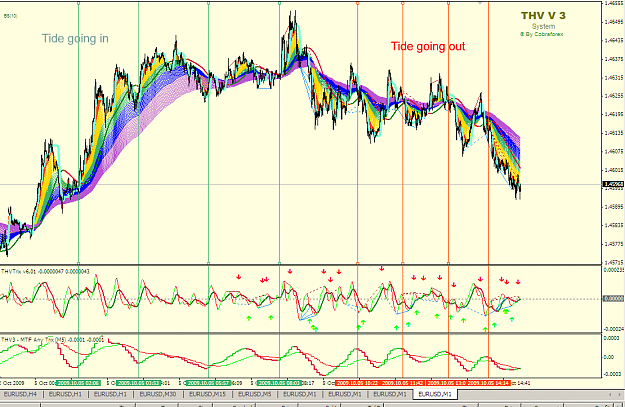Select the green 2009.10.05 05:57 time marker
This screenshot has width=625, height=407.
(208, 383)
